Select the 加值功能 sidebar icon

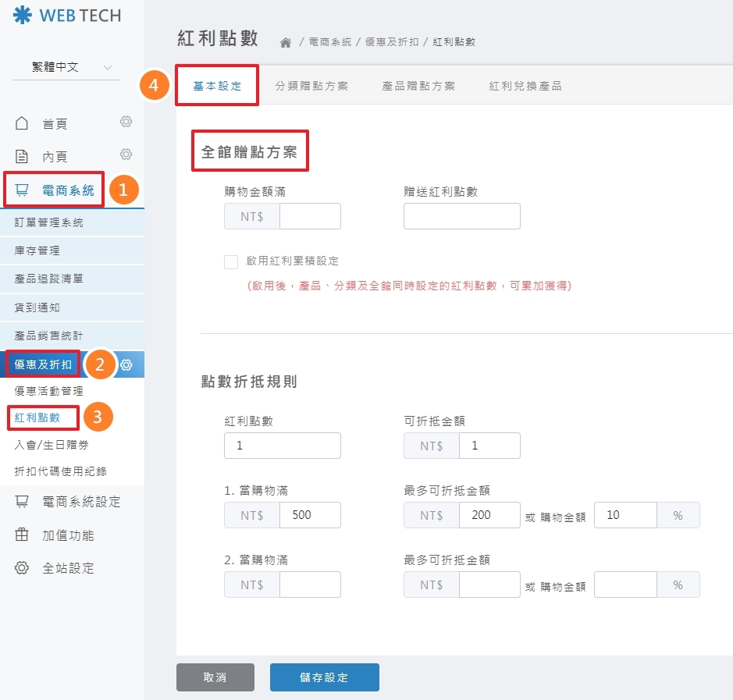pos(23,535)
